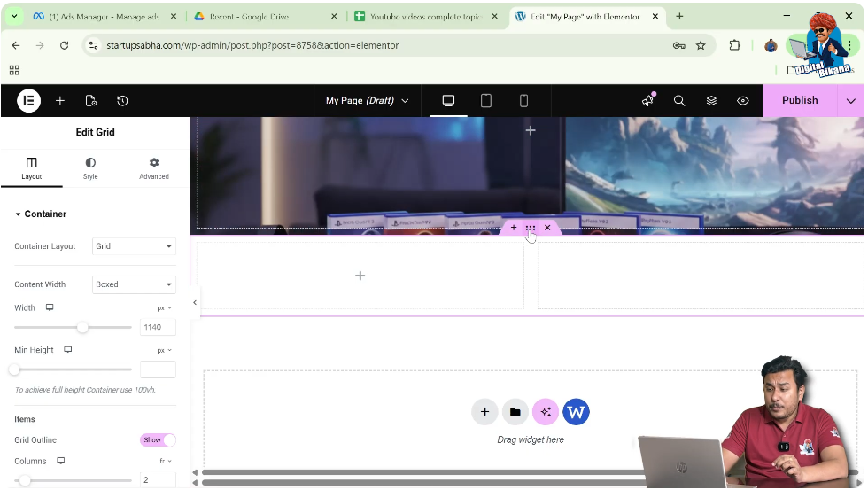Click the blue W starter templates button
This screenshot has width=868, height=490.
point(577,412)
